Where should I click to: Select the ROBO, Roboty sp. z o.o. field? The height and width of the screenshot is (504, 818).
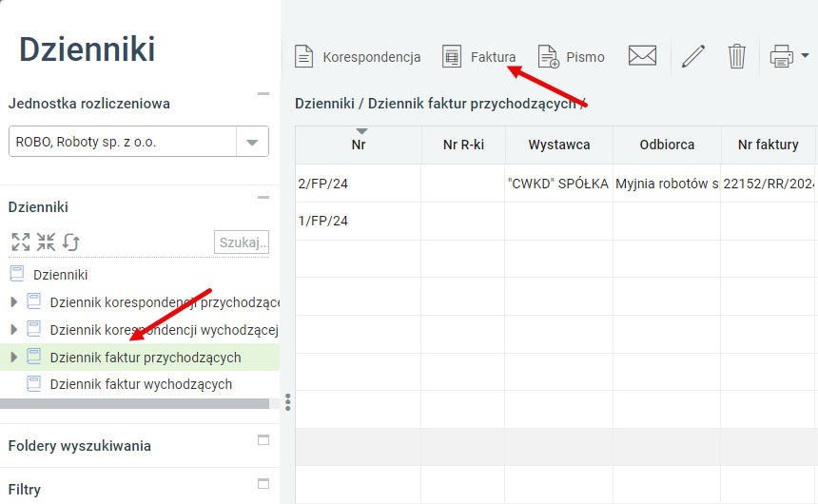coord(123,142)
